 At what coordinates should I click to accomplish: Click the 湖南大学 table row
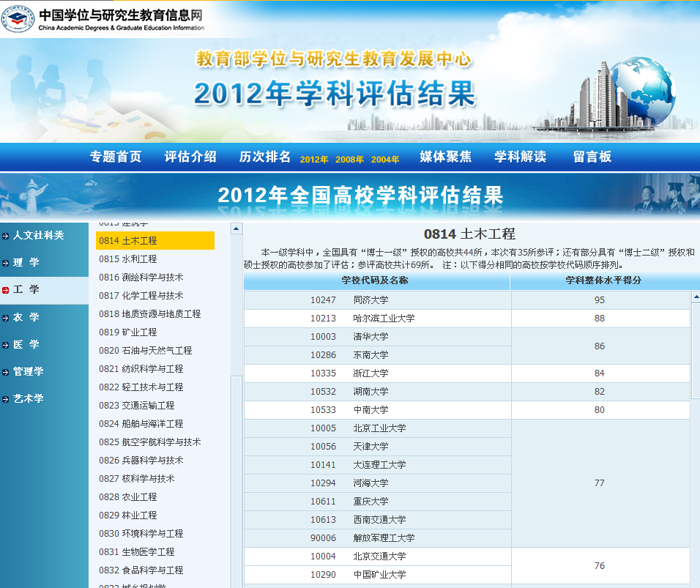pyautogui.click(x=467, y=392)
